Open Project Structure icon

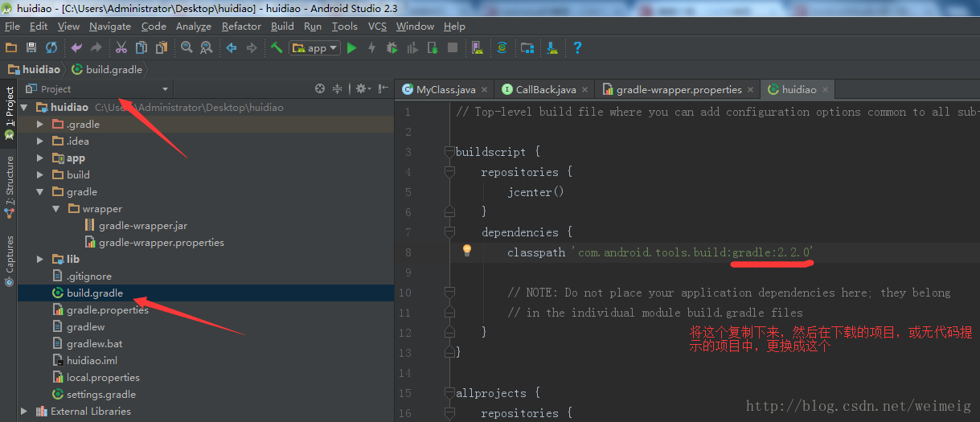click(527, 48)
